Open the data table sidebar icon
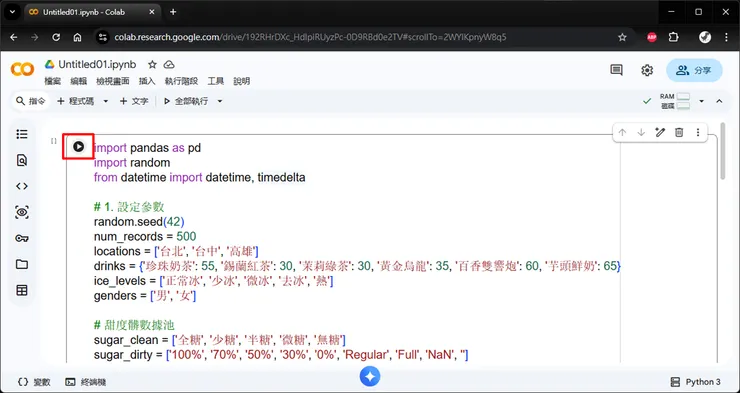Viewport: 740px width, 393px height. [x=22, y=290]
